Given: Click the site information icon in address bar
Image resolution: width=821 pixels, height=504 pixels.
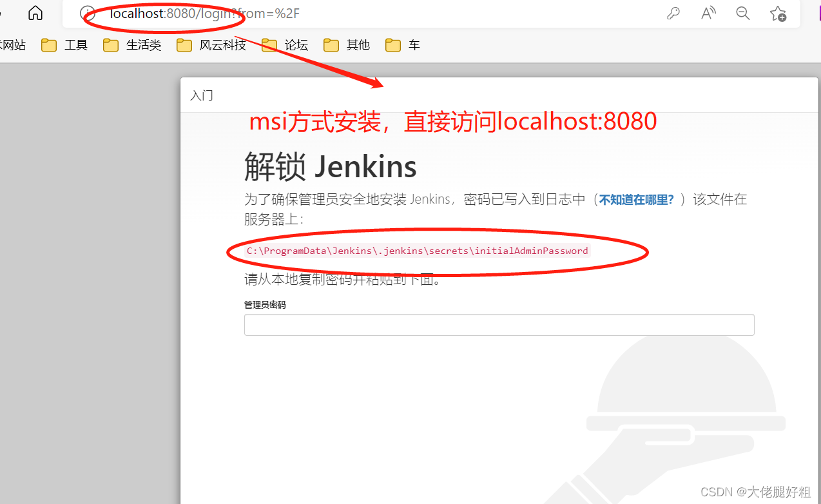Looking at the screenshot, I should tap(87, 13).
